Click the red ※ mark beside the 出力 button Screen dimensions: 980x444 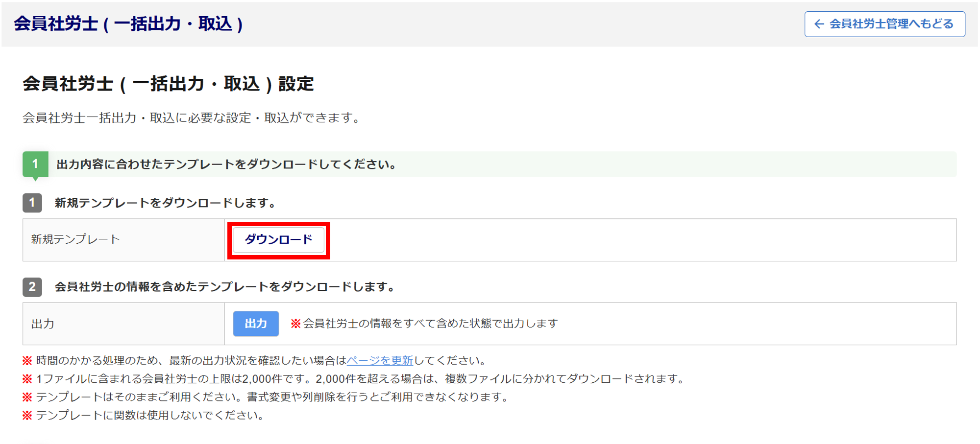click(x=295, y=324)
